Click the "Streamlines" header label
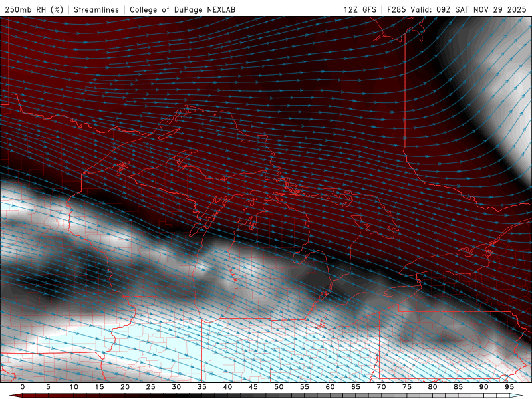This screenshot has width=532, height=399. tap(96, 9)
